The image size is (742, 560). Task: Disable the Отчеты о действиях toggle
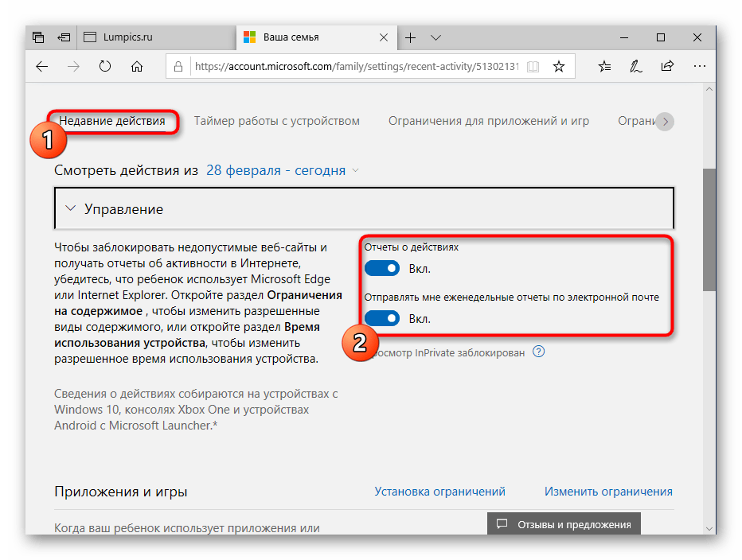[x=382, y=268]
